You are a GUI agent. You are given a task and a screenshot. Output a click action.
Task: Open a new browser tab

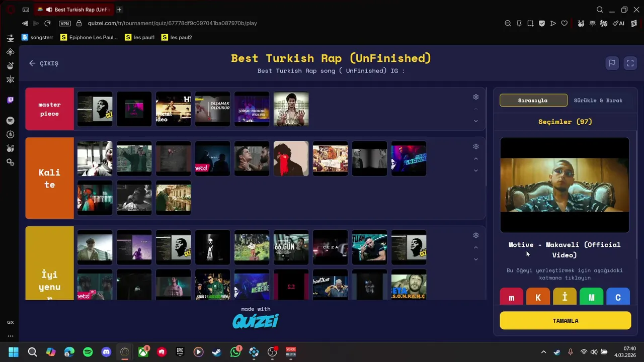click(x=119, y=10)
